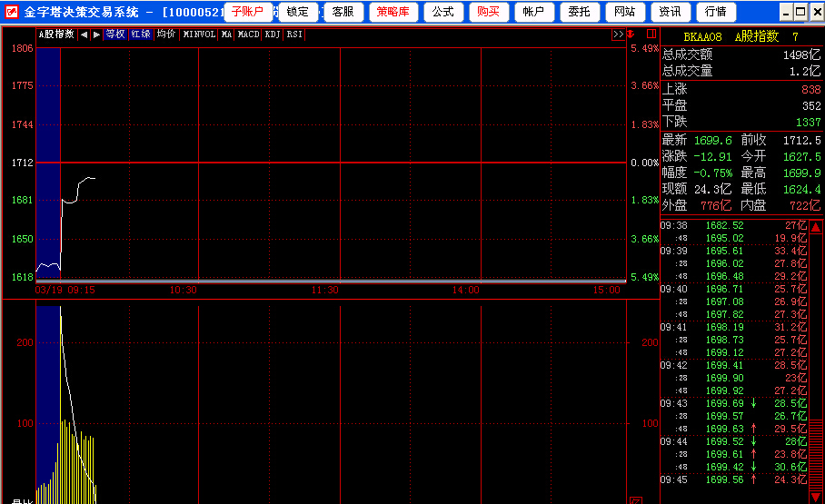Open the 策略库 strategy library menu
Viewport: 825px width, 504px height.
pos(393,12)
